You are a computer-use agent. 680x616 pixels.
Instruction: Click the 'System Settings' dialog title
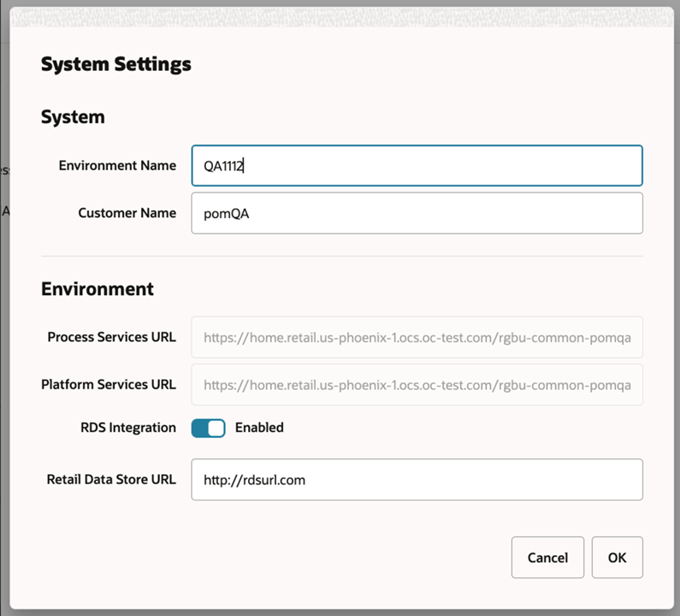(115, 64)
